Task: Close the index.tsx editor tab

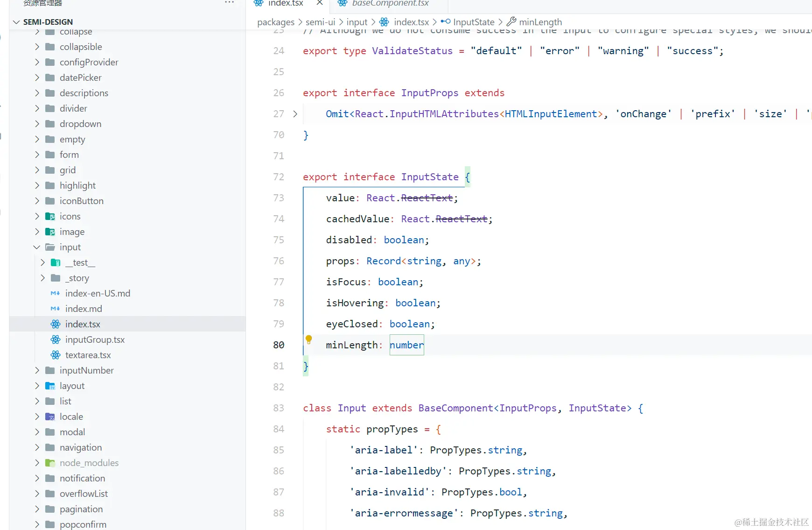Action: pyautogui.click(x=320, y=3)
